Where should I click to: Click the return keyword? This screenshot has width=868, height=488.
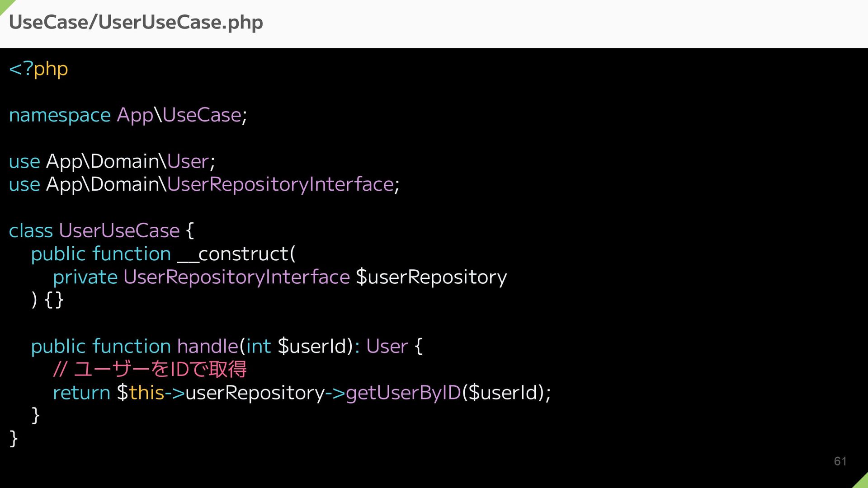pos(81,393)
